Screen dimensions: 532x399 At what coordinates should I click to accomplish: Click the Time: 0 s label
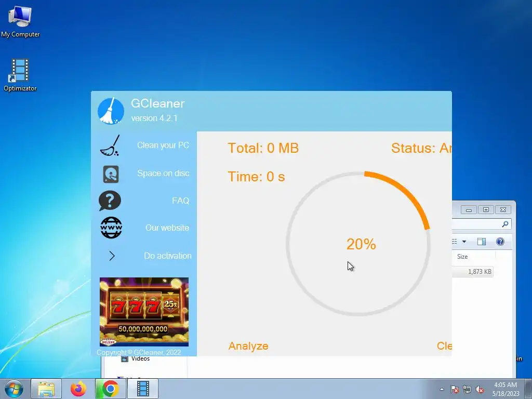click(256, 177)
